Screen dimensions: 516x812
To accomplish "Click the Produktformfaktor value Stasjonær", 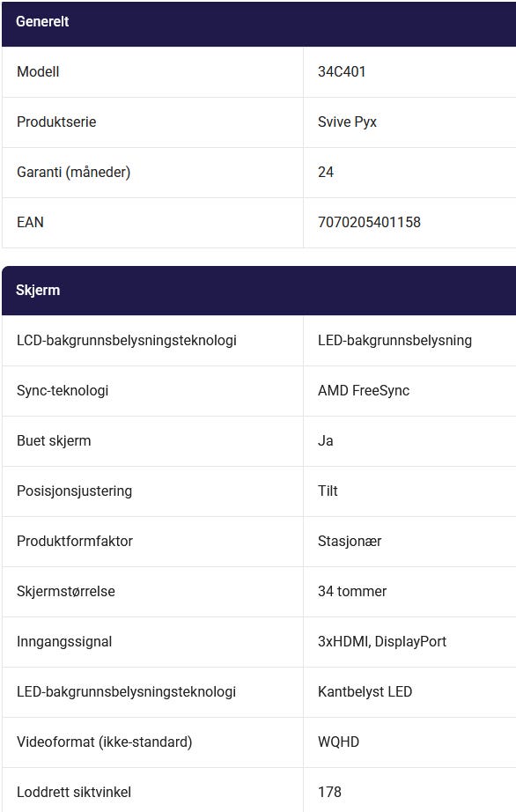I will pos(350,541).
